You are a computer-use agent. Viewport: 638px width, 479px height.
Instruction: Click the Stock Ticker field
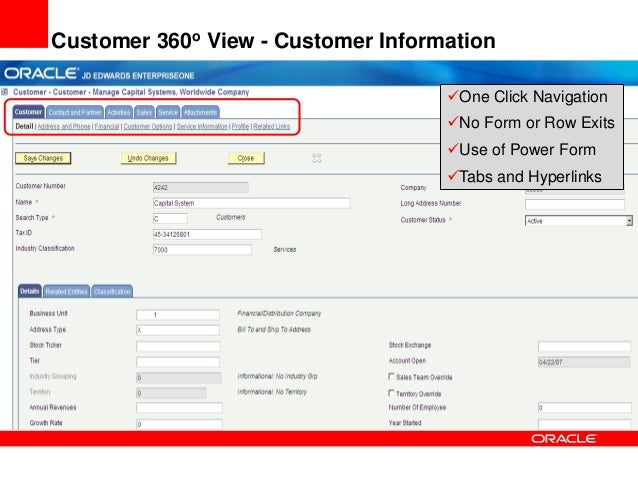pyautogui.click(x=178, y=346)
